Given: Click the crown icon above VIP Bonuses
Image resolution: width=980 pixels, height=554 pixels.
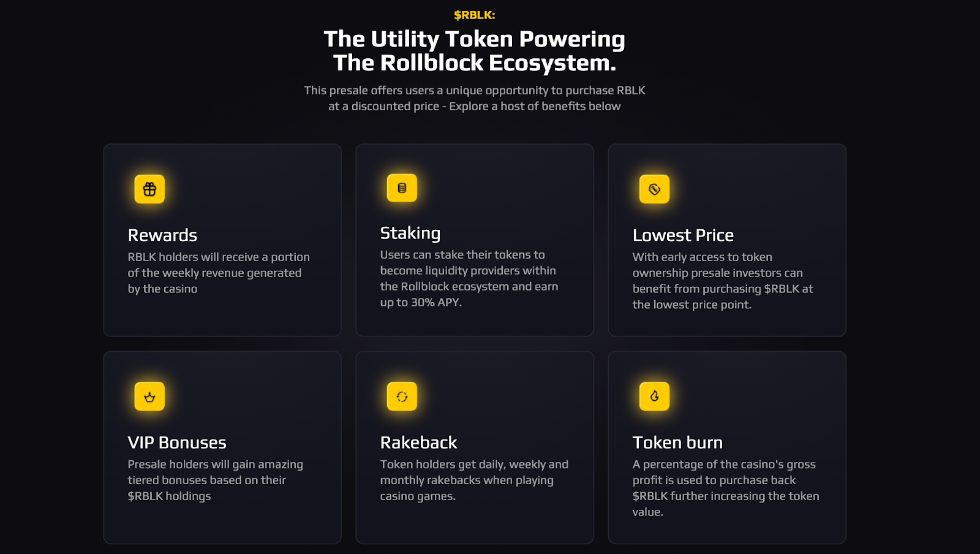Looking at the screenshot, I should (x=149, y=397).
